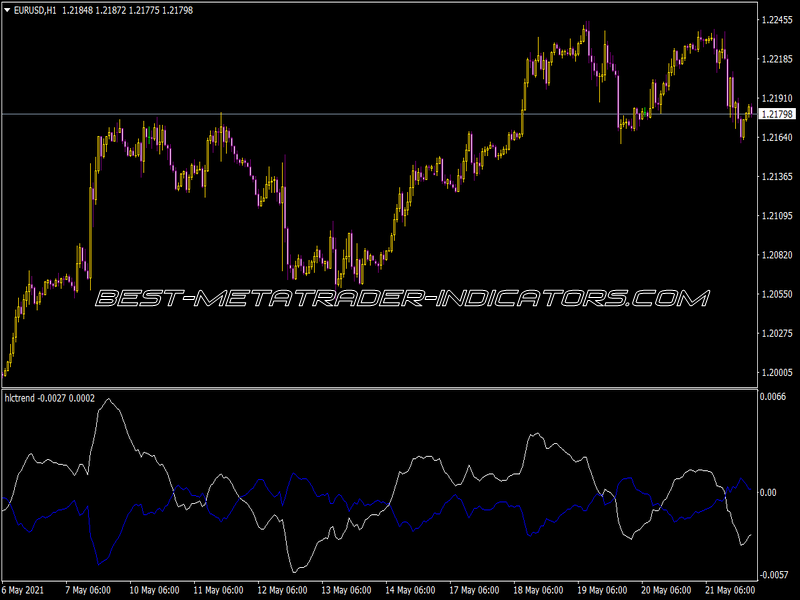
Task: Click the 0.0066 indicator scale value
Action: 773,396
